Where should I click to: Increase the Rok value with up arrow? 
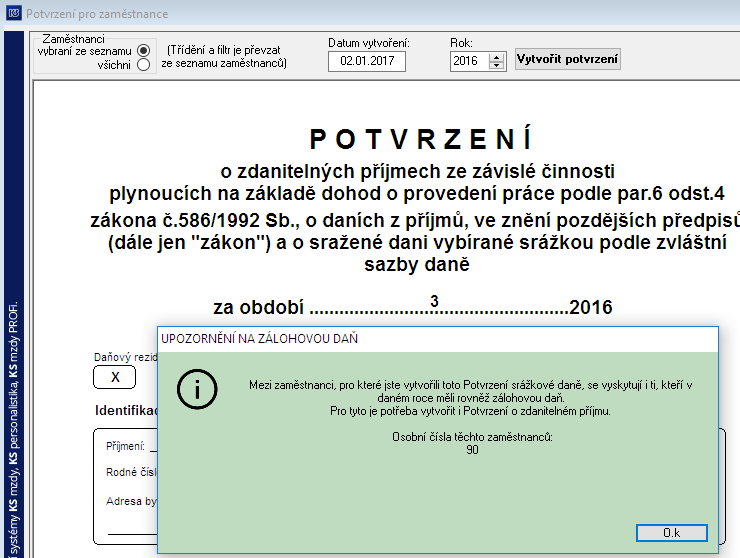click(496, 57)
